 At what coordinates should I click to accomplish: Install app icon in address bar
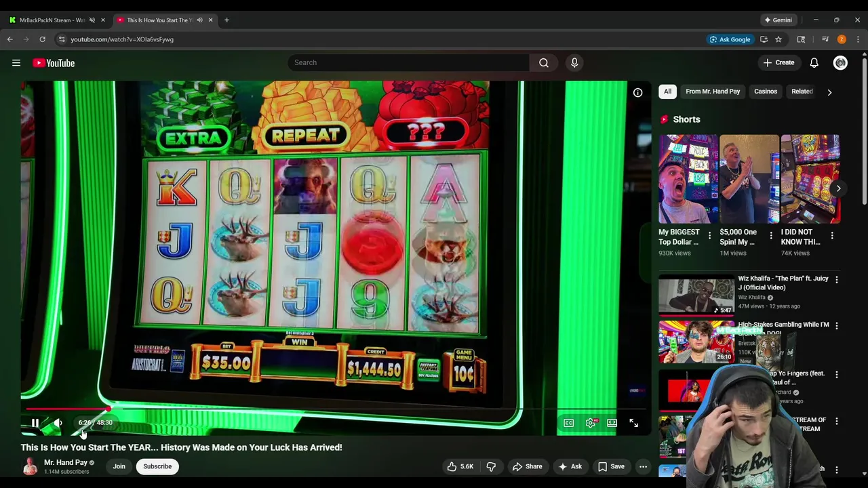coord(764,39)
